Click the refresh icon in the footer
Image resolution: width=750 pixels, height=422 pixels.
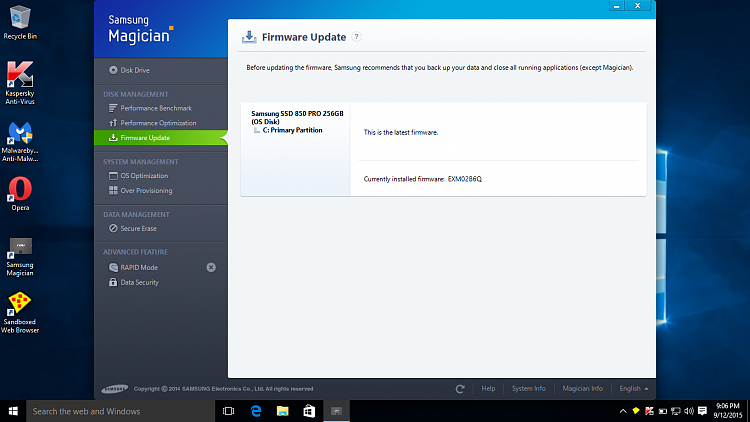pos(460,389)
